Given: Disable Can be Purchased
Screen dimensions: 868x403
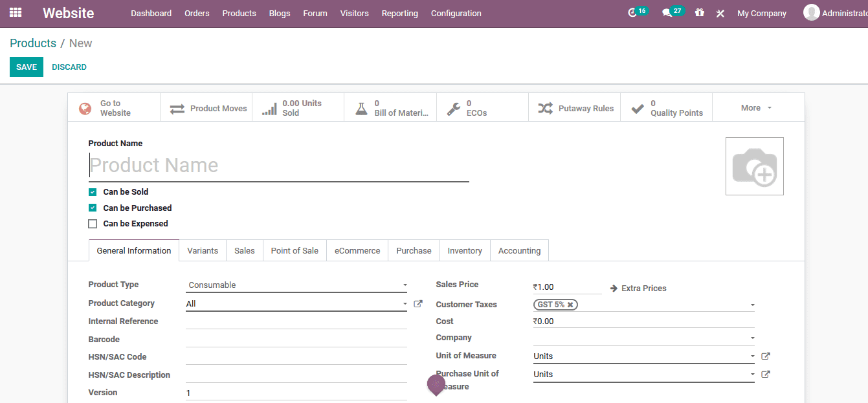Looking at the screenshot, I should pyautogui.click(x=93, y=208).
